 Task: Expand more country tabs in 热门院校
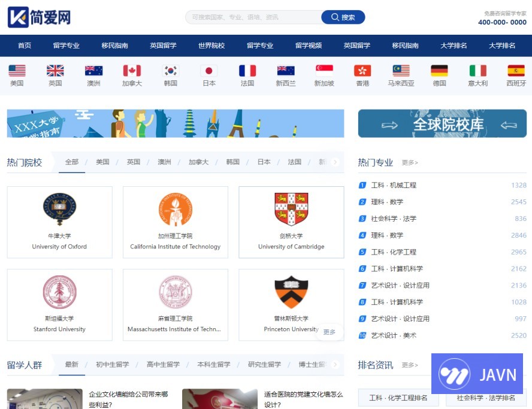[x=335, y=162]
